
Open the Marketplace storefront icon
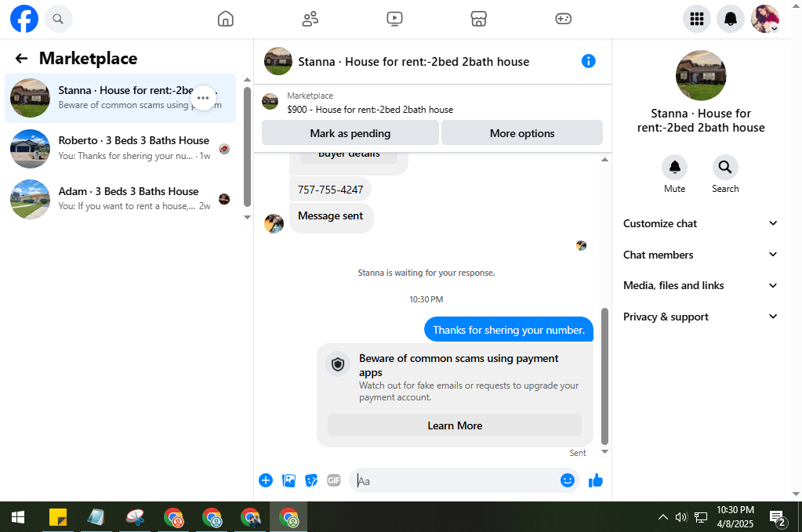tap(479, 19)
